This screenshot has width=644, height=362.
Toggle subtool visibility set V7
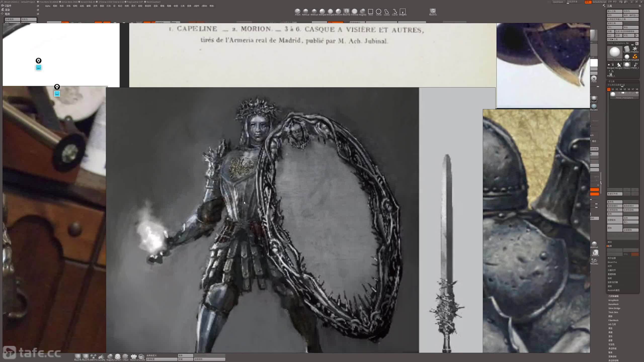coord(633,89)
